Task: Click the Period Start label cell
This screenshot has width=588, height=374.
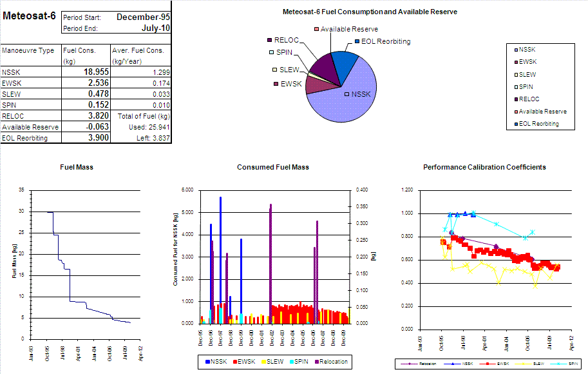Action: point(82,17)
